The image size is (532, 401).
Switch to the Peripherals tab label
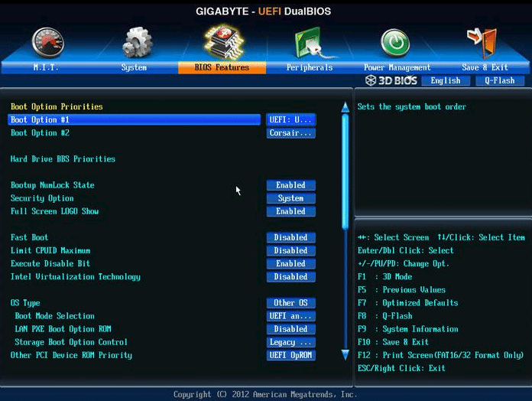[310, 67]
